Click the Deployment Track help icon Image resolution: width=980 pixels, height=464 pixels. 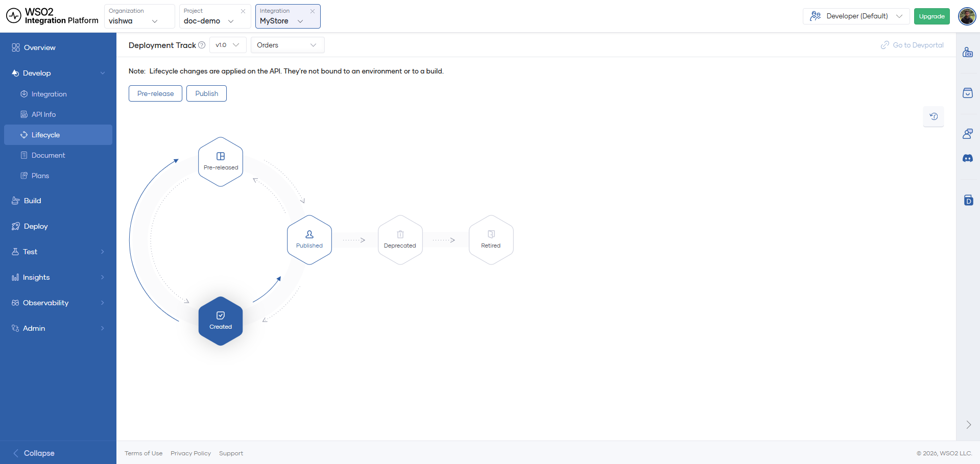coord(202,45)
